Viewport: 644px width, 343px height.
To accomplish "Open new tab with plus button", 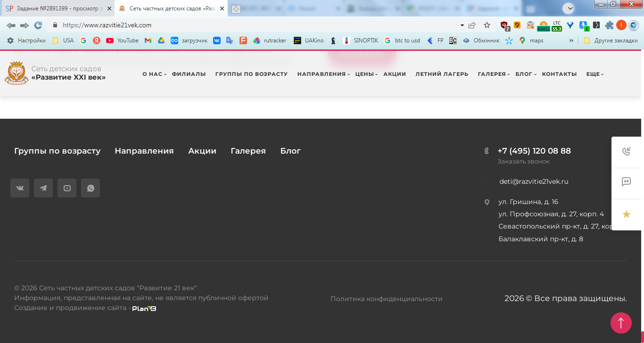I will coord(236,9).
